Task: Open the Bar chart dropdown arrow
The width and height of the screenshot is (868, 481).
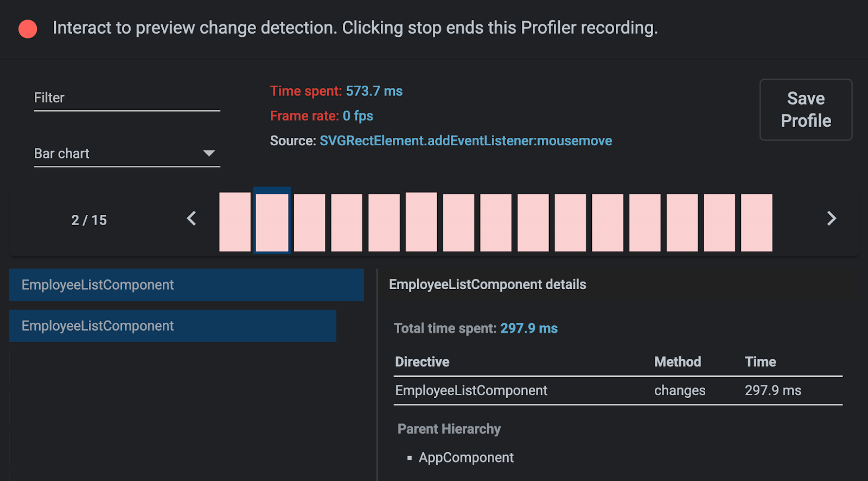Action: pos(209,153)
